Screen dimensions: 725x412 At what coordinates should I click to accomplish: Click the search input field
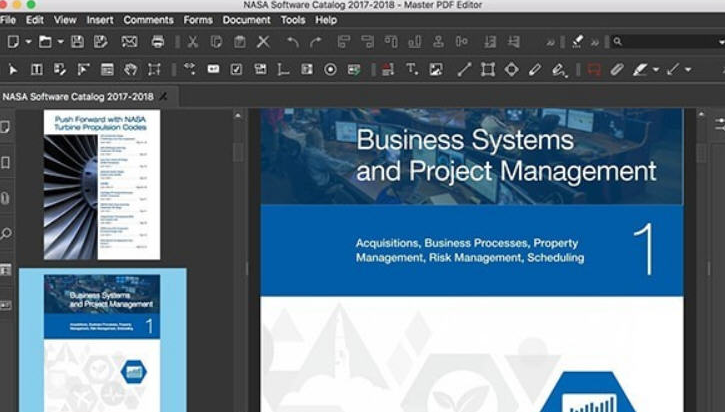(665, 41)
